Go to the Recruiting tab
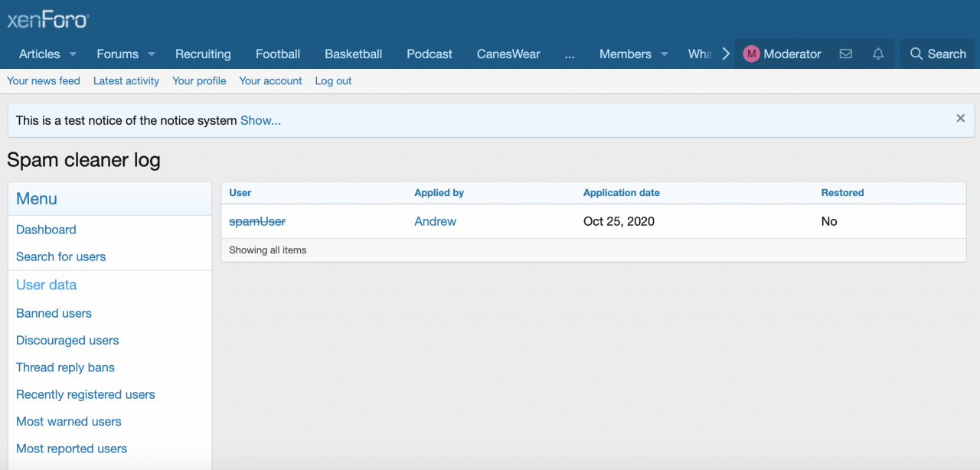Screen dimensions: 980x470 pyautogui.click(x=203, y=54)
